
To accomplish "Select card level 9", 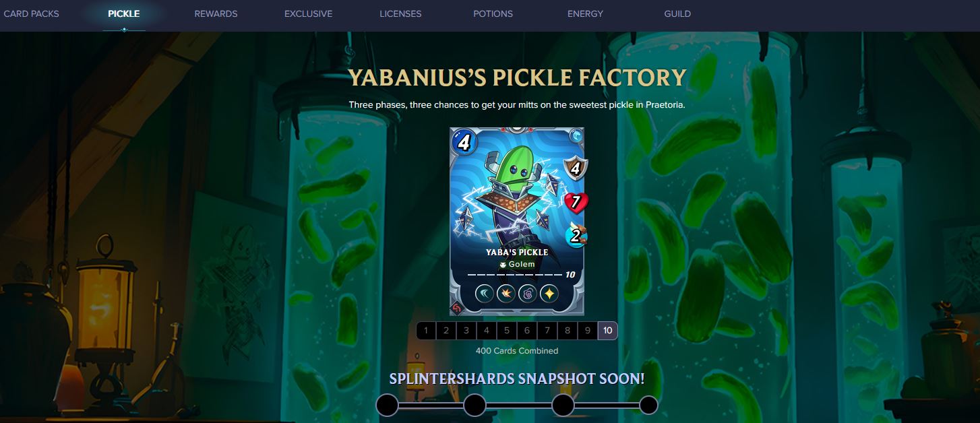I will (588, 331).
